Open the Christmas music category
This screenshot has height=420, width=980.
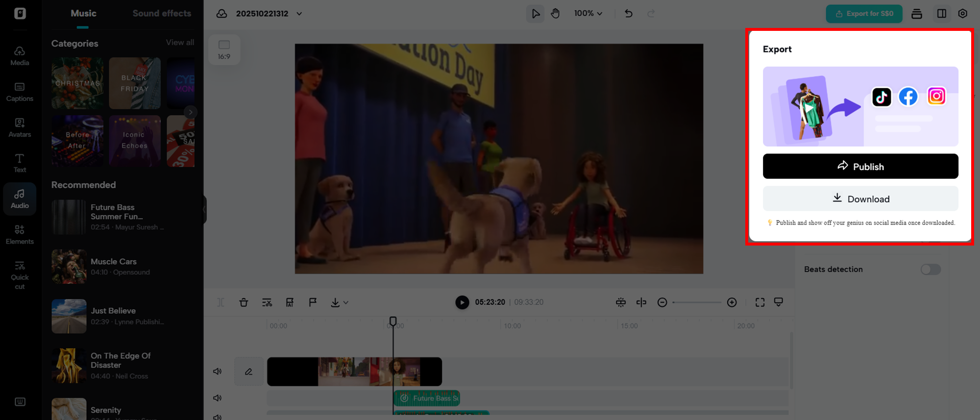coord(77,83)
